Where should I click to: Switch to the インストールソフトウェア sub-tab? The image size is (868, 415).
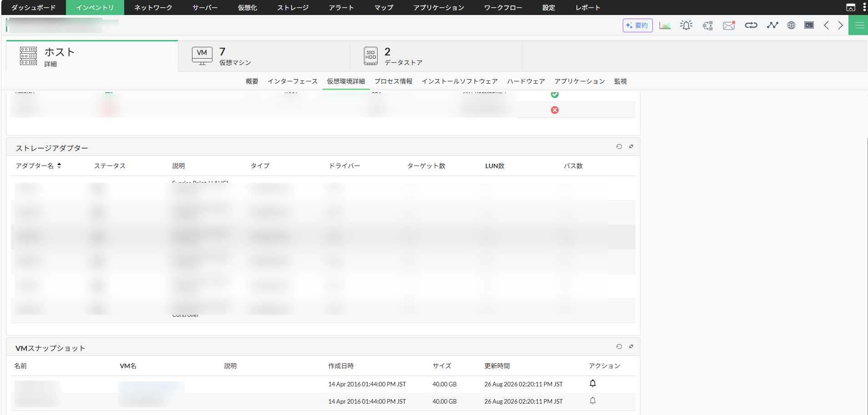click(459, 81)
